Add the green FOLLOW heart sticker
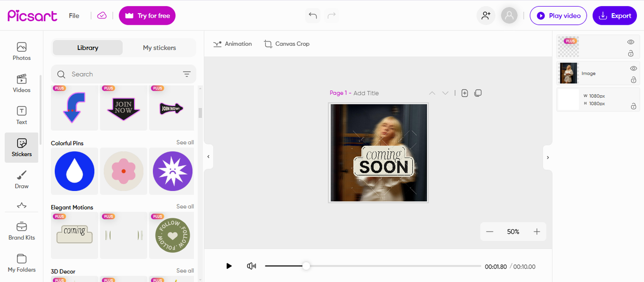Image resolution: width=644 pixels, height=282 pixels. 172,235
